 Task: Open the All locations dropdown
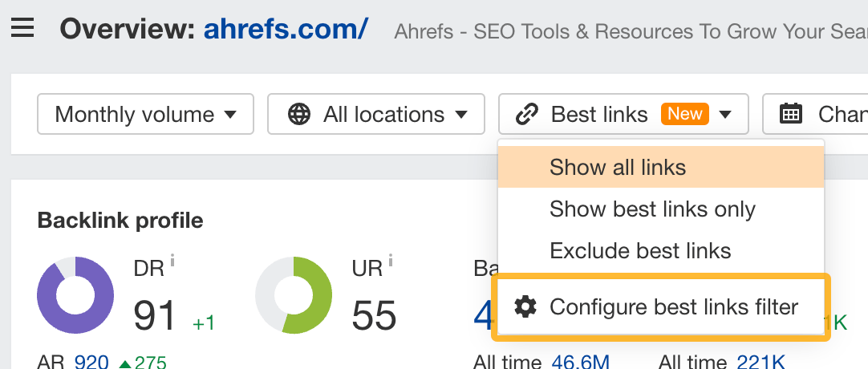[375, 115]
